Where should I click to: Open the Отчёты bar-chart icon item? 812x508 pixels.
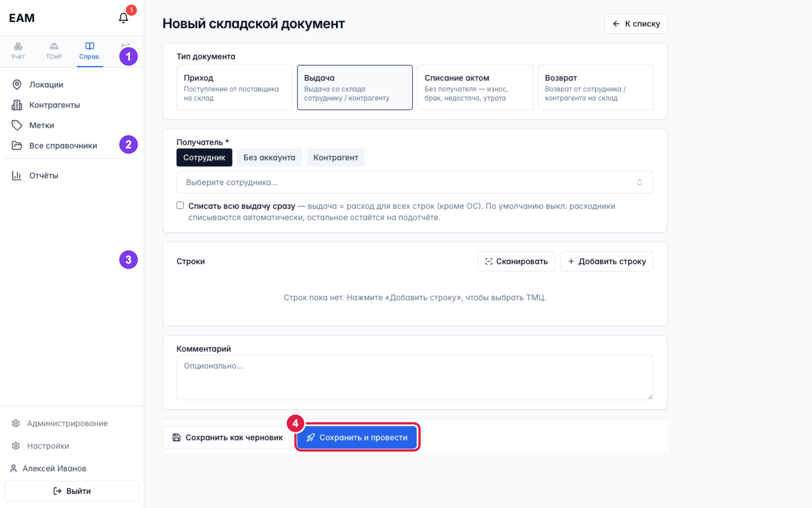(x=72, y=175)
